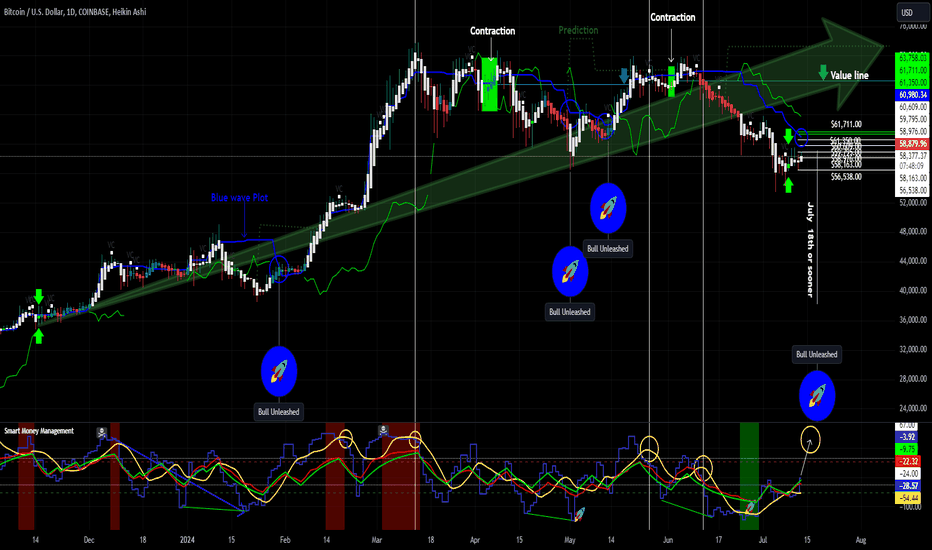The width and height of the screenshot is (932, 550).
Task: Click the Dec label on the time axis
Action: coord(89,540)
